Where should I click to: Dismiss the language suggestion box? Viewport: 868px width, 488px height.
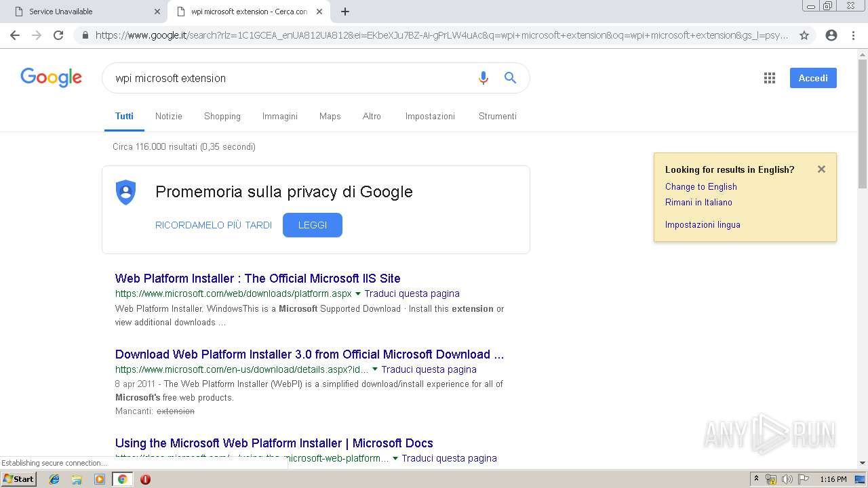(821, 169)
